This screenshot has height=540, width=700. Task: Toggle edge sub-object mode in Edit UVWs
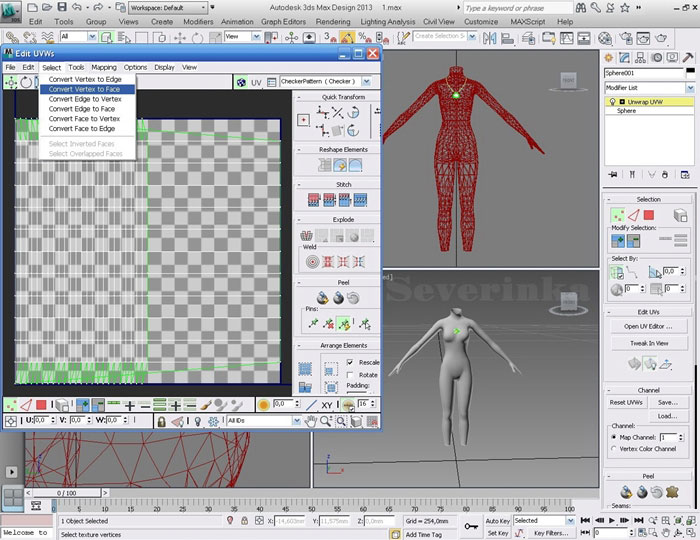click(26, 405)
